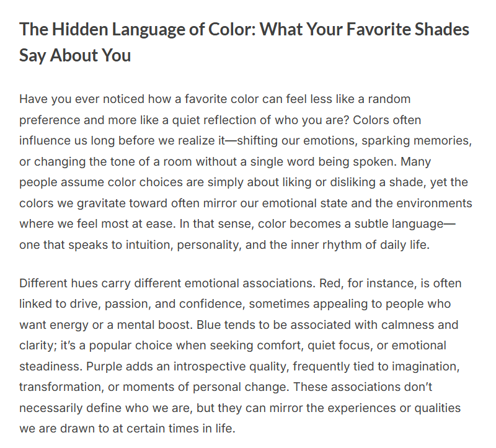Click the article title heading

coord(244,29)
